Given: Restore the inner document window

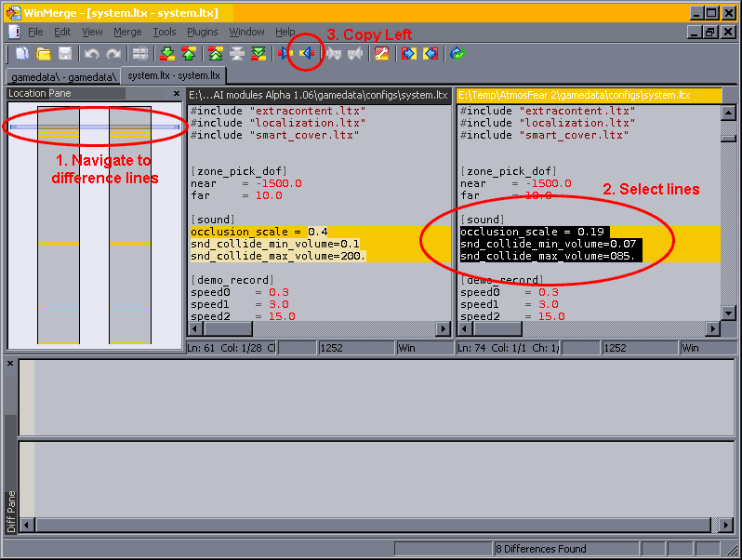Looking at the screenshot, I should [x=710, y=32].
